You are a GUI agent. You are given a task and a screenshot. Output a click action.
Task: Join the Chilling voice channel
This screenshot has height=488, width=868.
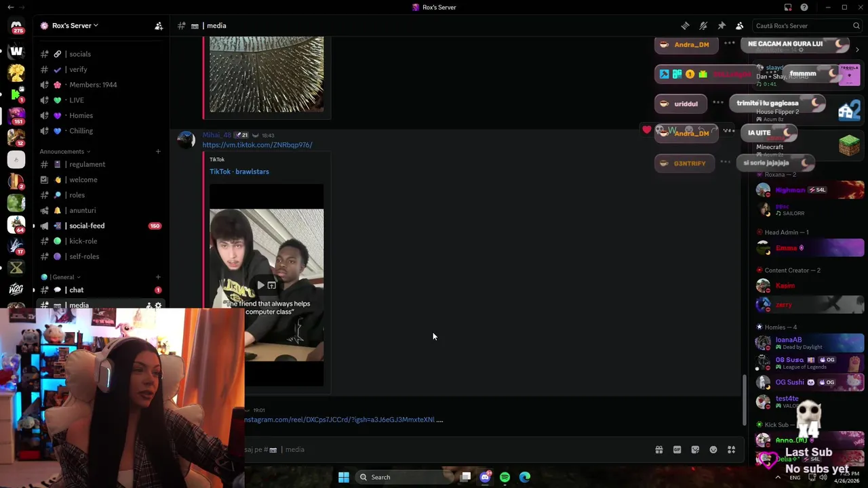pyautogui.click(x=100, y=131)
